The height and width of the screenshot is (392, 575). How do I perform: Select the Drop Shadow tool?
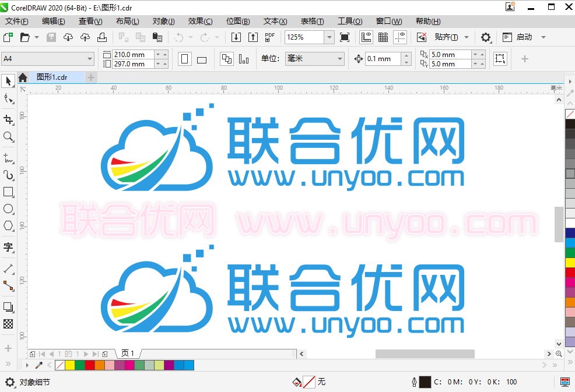point(8,306)
